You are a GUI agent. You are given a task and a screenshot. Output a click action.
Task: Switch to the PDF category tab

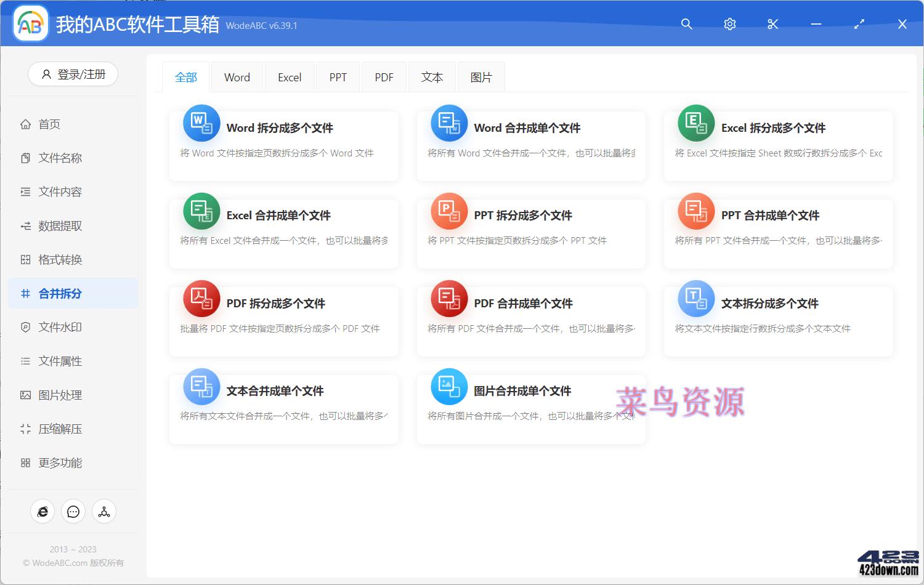coord(384,76)
